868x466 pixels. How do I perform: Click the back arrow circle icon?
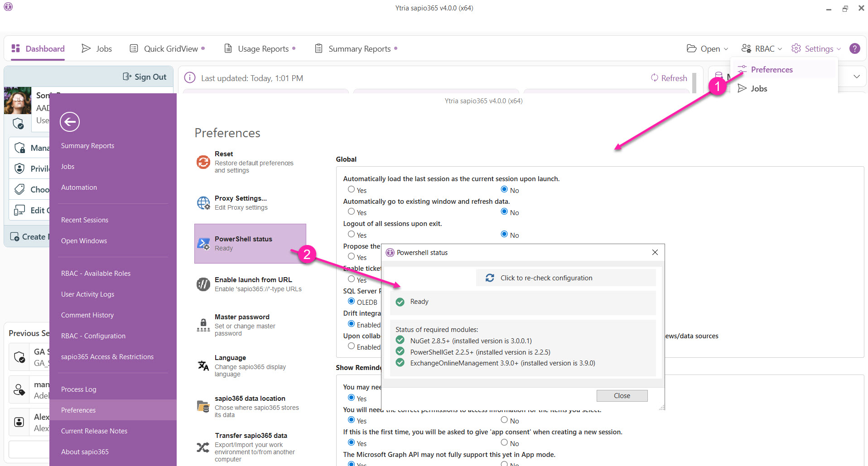(70, 122)
